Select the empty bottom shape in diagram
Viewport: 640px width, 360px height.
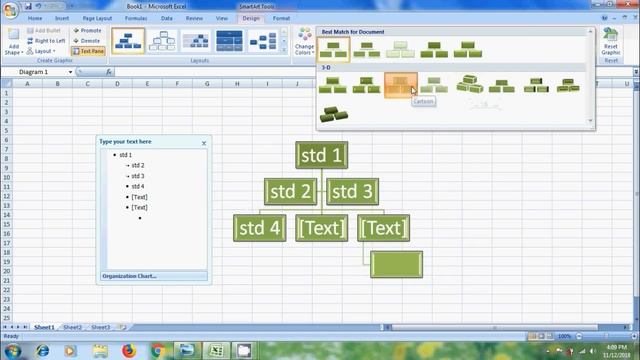pos(396,264)
